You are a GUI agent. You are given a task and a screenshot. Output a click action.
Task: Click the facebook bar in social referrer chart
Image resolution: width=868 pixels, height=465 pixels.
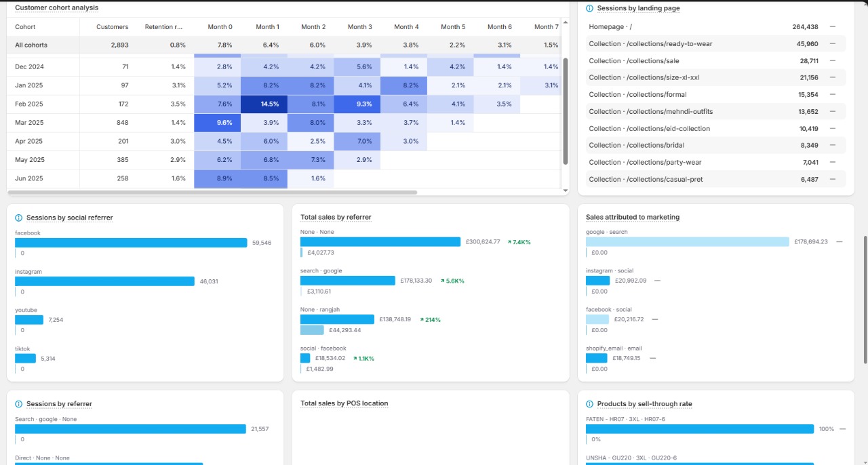[x=131, y=243]
